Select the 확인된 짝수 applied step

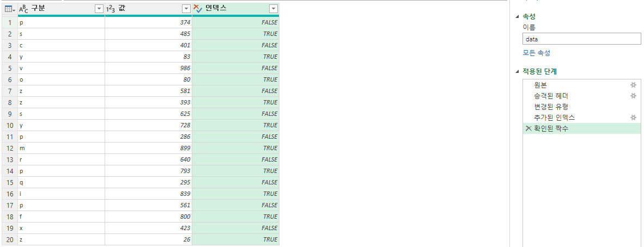point(581,129)
